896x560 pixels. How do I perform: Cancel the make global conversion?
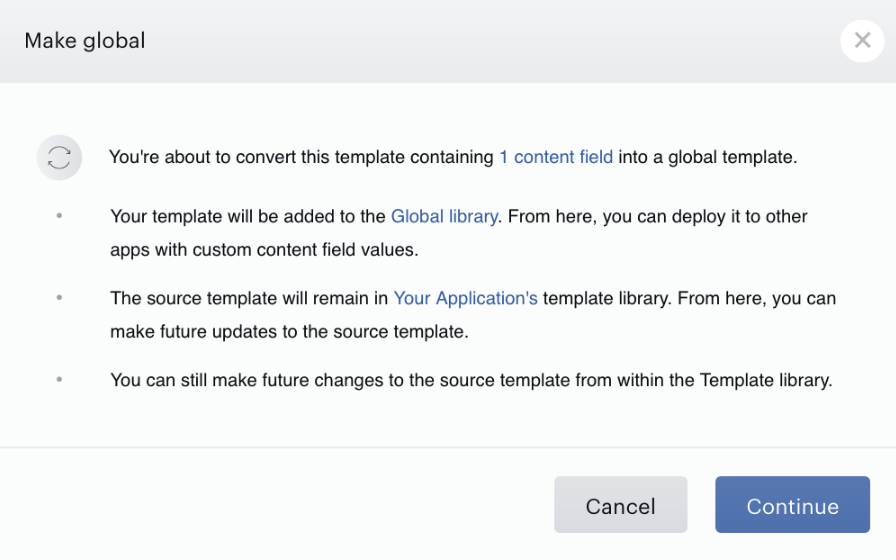[621, 505]
